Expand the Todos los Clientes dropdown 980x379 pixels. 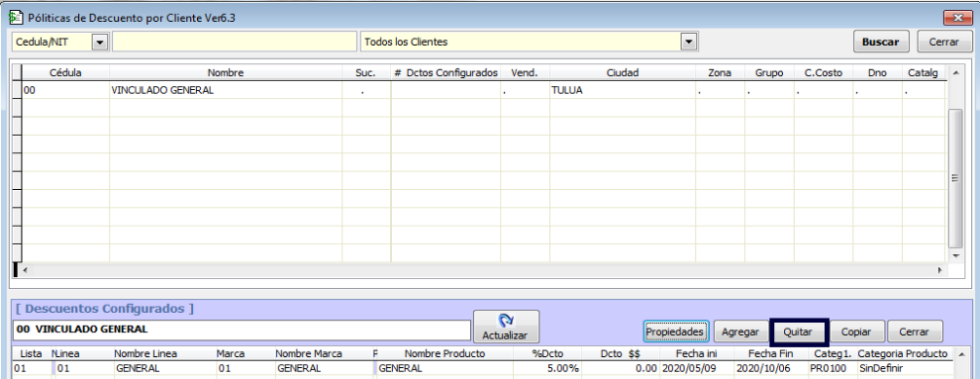[688, 42]
